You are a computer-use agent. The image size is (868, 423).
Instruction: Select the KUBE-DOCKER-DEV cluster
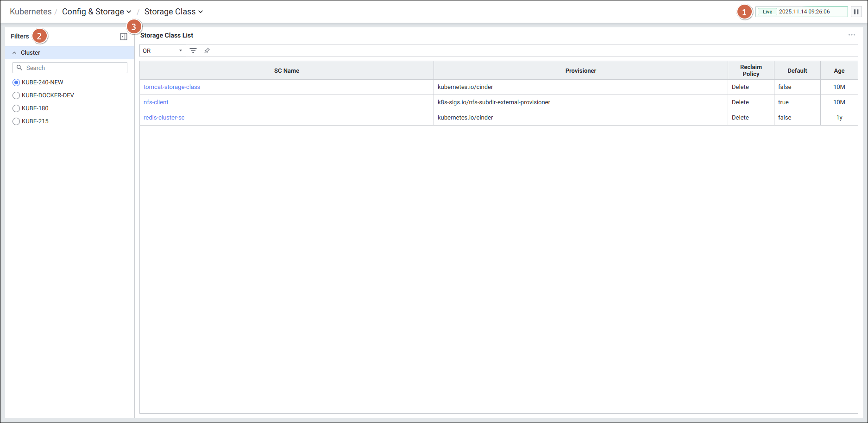pyautogui.click(x=16, y=95)
